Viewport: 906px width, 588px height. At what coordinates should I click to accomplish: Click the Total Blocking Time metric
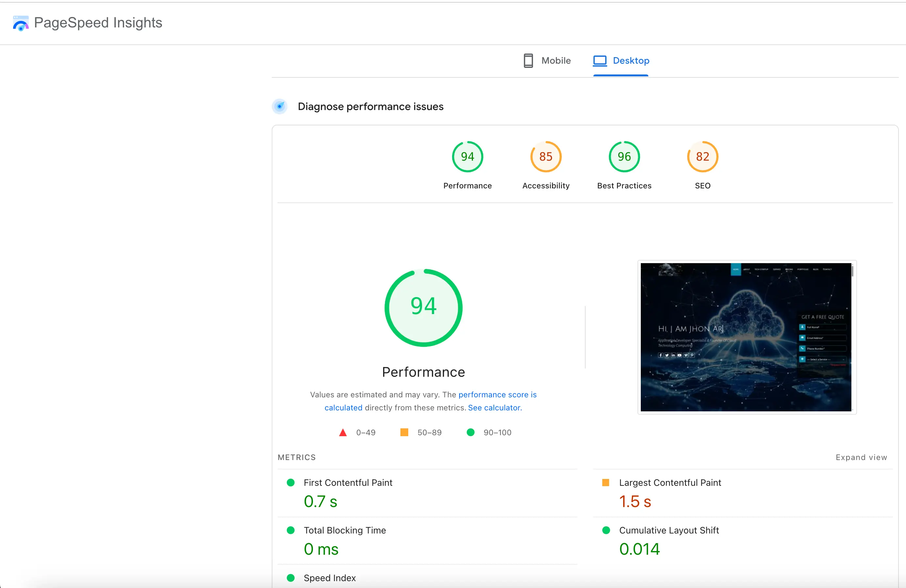pyautogui.click(x=345, y=530)
